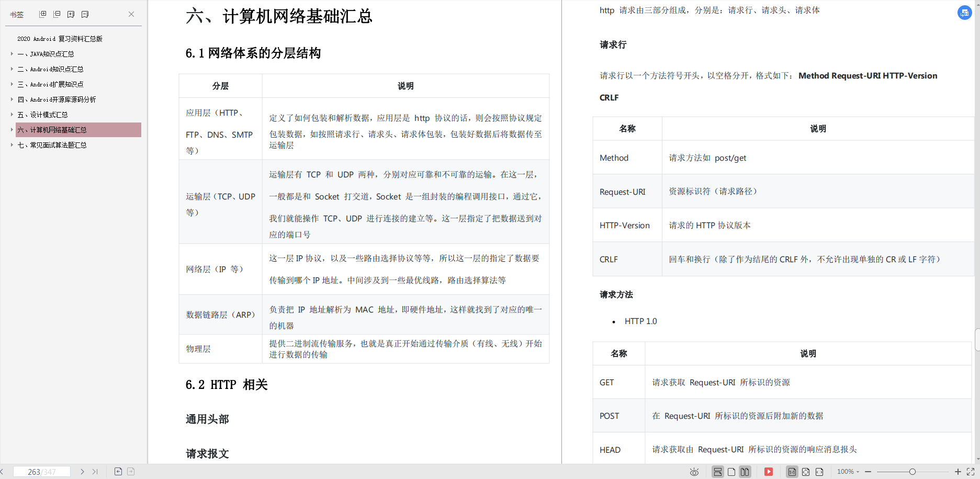Image resolution: width=980 pixels, height=479 pixels.
Task: Toggle read mode with the eye icon
Action: (694, 471)
